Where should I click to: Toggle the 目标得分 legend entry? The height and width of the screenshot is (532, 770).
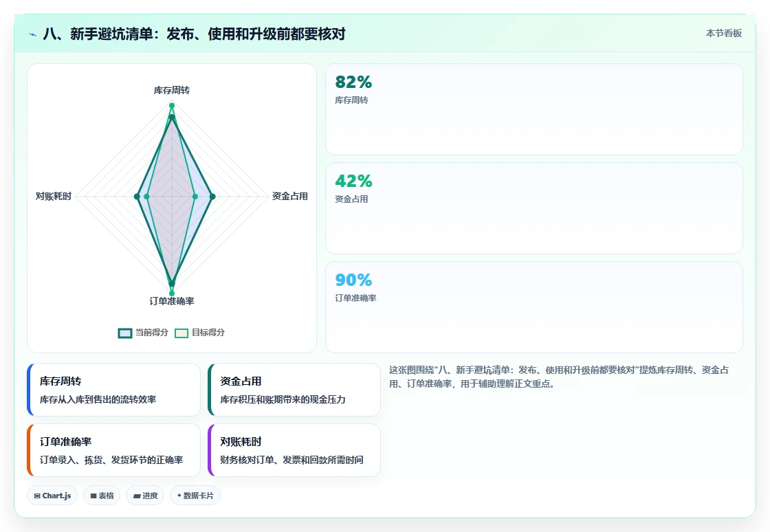tap(199, 333)
